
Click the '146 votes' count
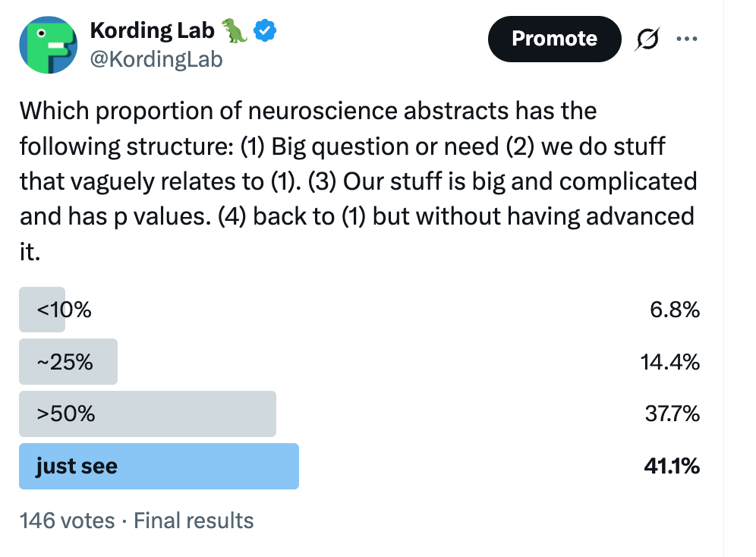click(x=67, y=521)
